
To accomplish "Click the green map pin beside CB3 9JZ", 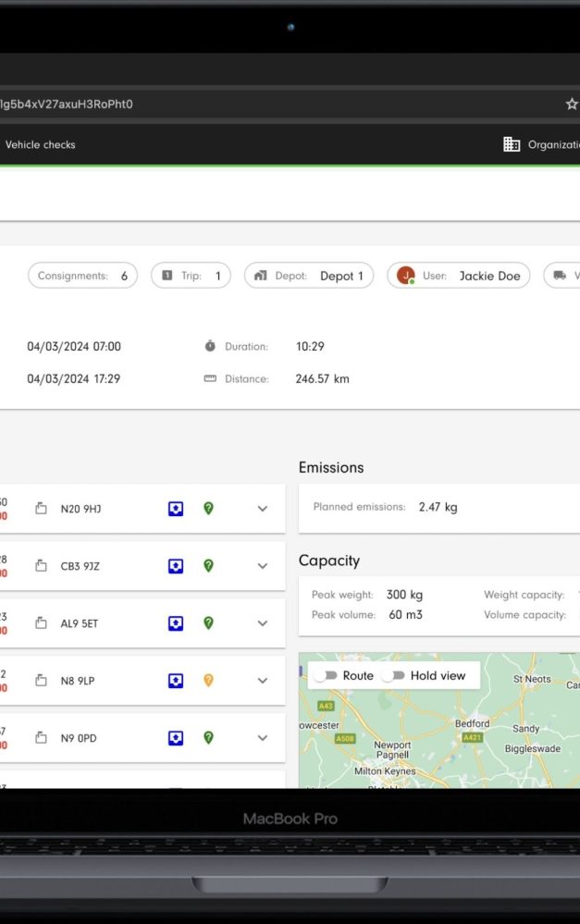I will (209, 565).
